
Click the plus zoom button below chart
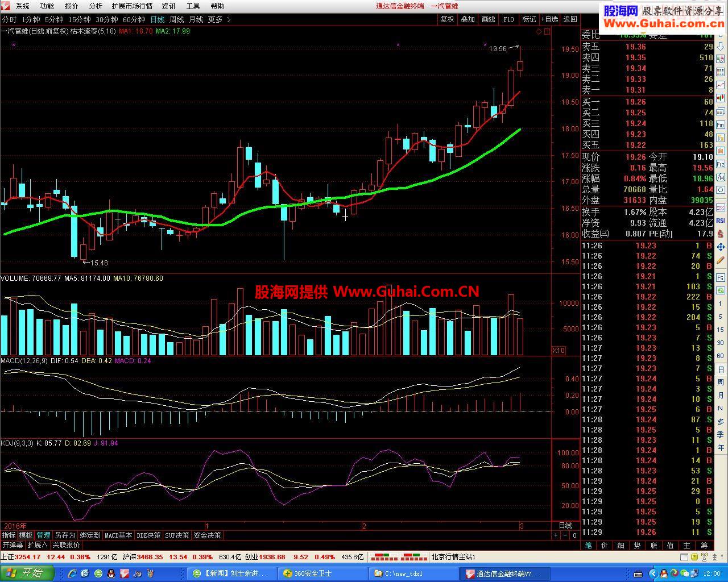[556, 535]
